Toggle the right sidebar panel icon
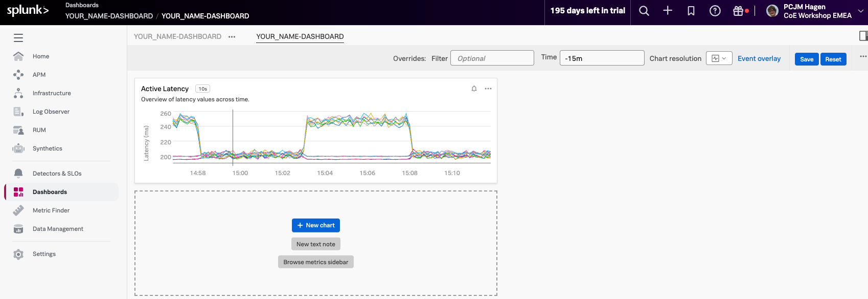 [863, 36]
